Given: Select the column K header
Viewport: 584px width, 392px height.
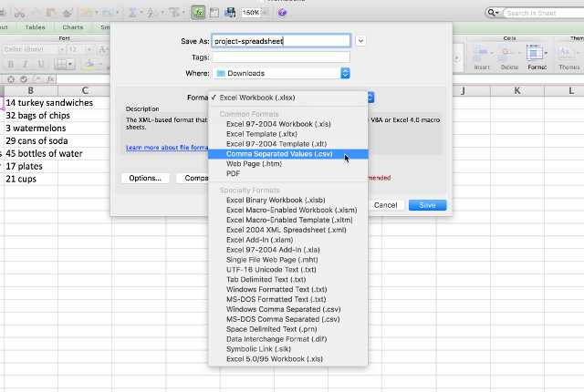Looking at the screenshot, I should click(x=517, y=90).
